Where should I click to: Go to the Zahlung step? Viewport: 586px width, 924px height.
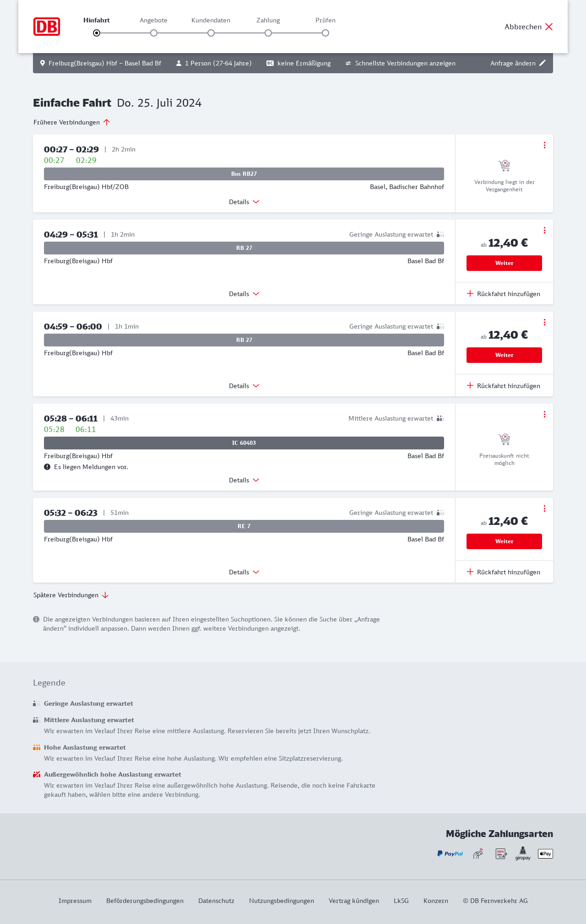pyautogui.click(x=268, y=32)
